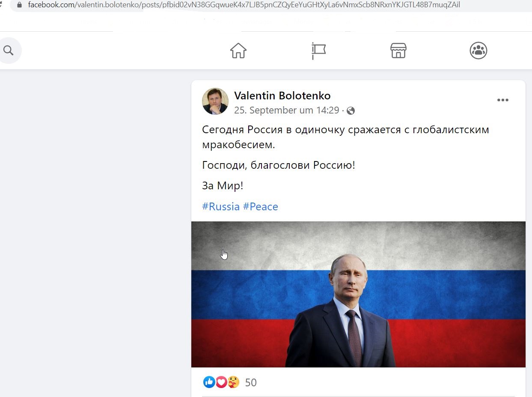Screen dimensions: 532x397
Task: Open the Valentin Bolotenko profile name link
Action: [x=282, y=96]
